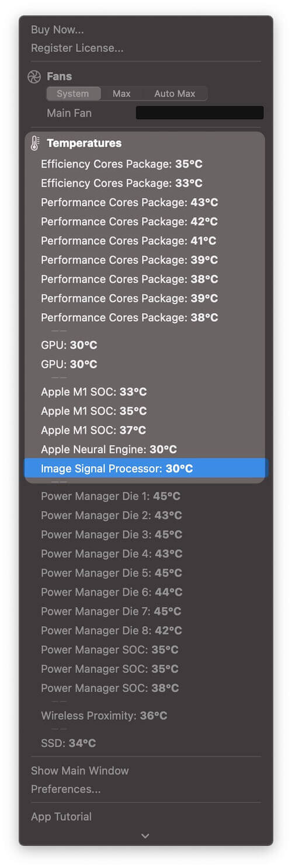292x868 pixels.
Task: Choose the Auto Max fan mode
Action: (175, 93)
